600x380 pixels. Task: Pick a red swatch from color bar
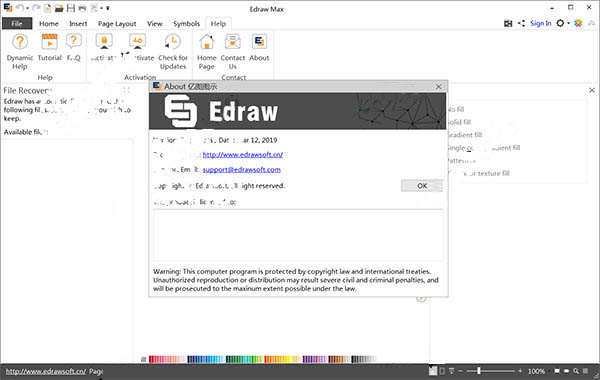pyautogui.click(x=152, y=359)
